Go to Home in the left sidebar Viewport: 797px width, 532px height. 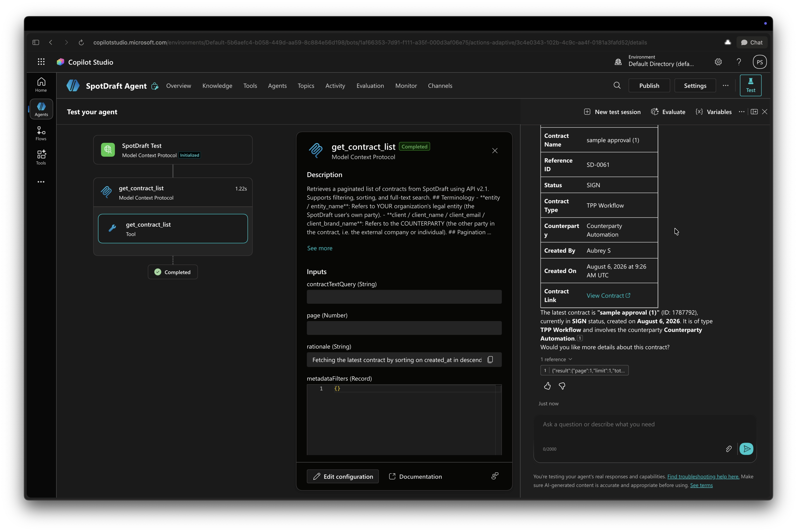[x=41, y=85]
